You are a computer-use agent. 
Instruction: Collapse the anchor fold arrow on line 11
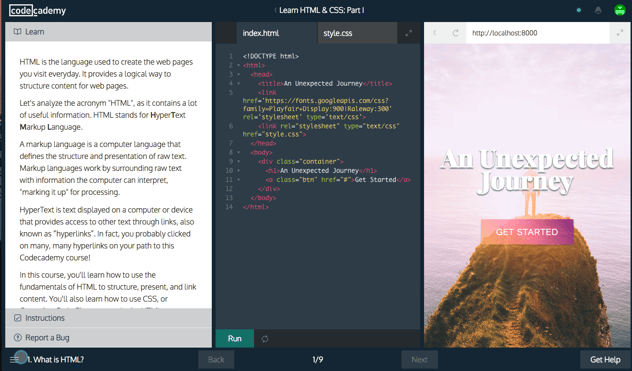[x=239, y=180]
